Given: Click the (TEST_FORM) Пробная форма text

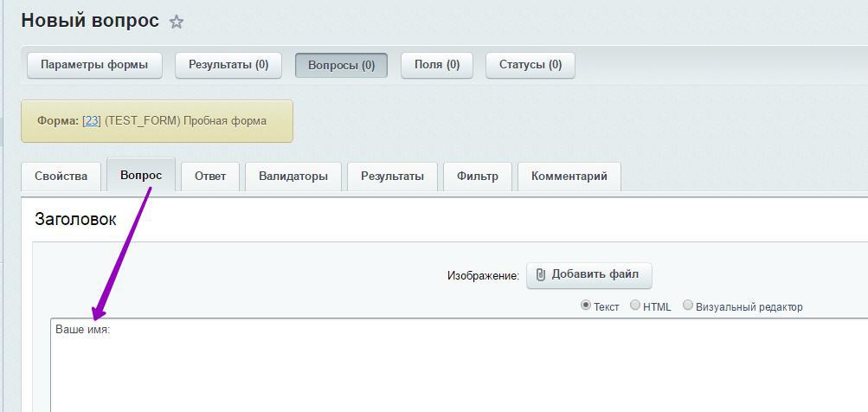Looking at the screenshot, I should coord(185,120).
